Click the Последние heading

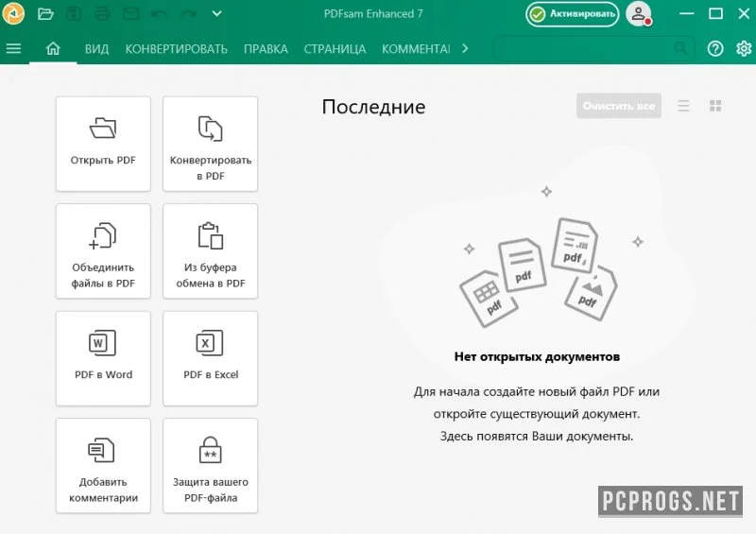point(373,107)
